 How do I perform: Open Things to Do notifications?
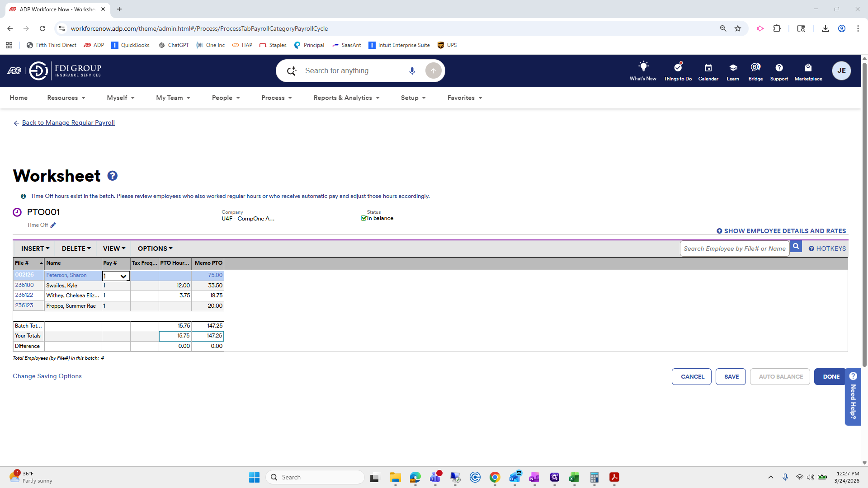677,71
